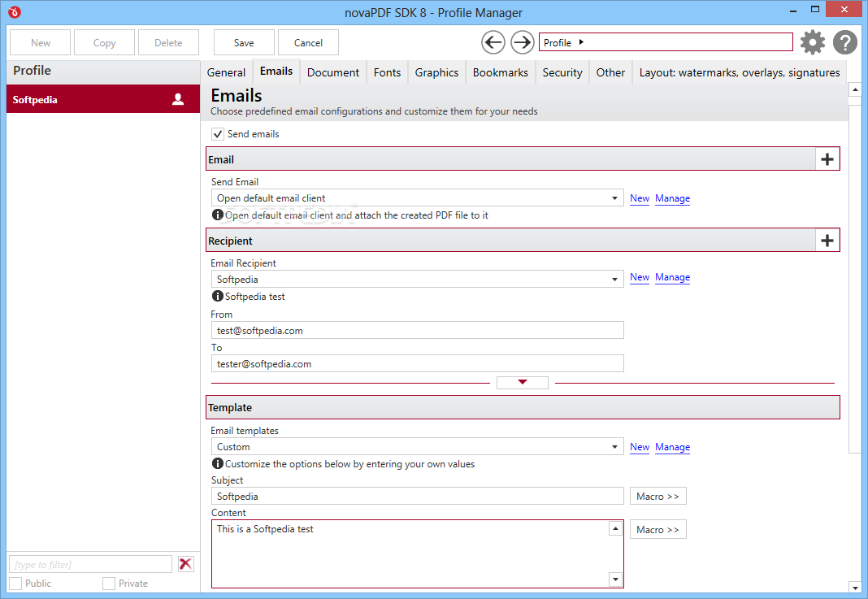Open the Send Email dropdown
Viewport: 868px width, 599px height.
click(x=418, y=198)
